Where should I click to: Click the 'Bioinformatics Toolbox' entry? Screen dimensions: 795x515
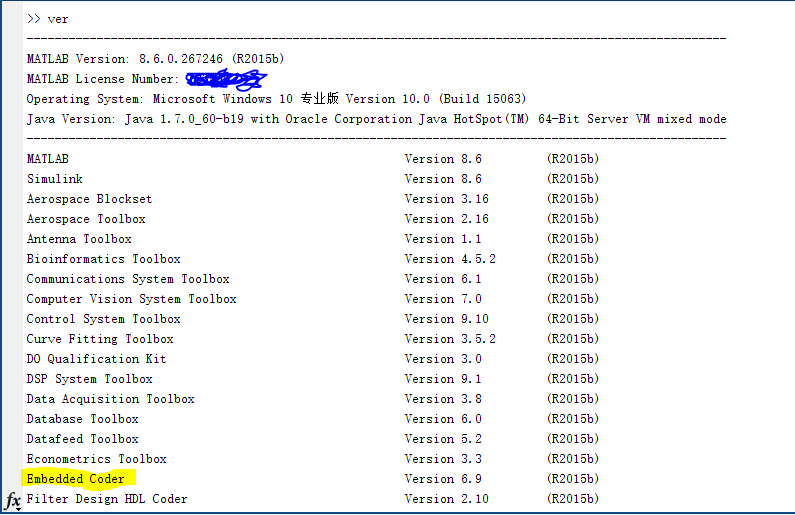pyautogui.click(x=103, y=259)
